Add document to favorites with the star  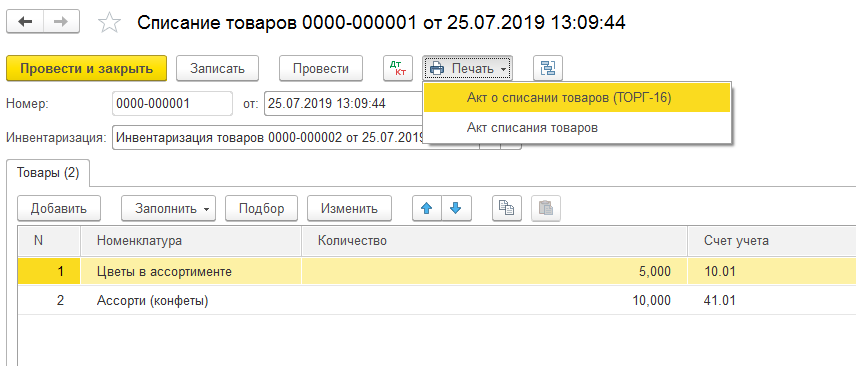(108, 22)
